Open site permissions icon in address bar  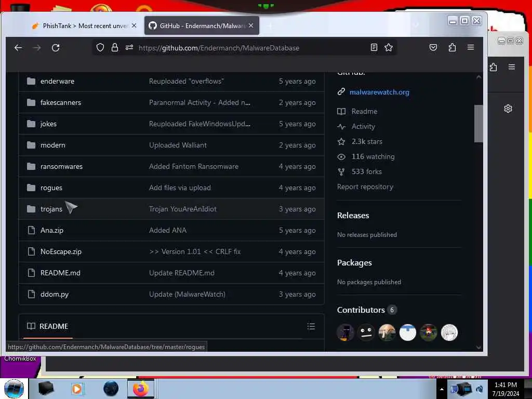click(x=129, y=47)
